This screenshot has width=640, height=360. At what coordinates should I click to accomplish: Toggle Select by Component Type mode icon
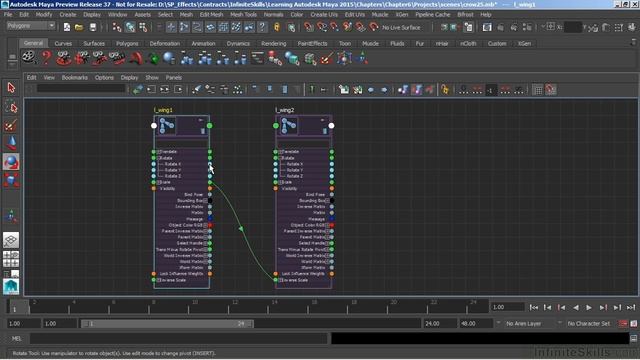click(143, 27)
